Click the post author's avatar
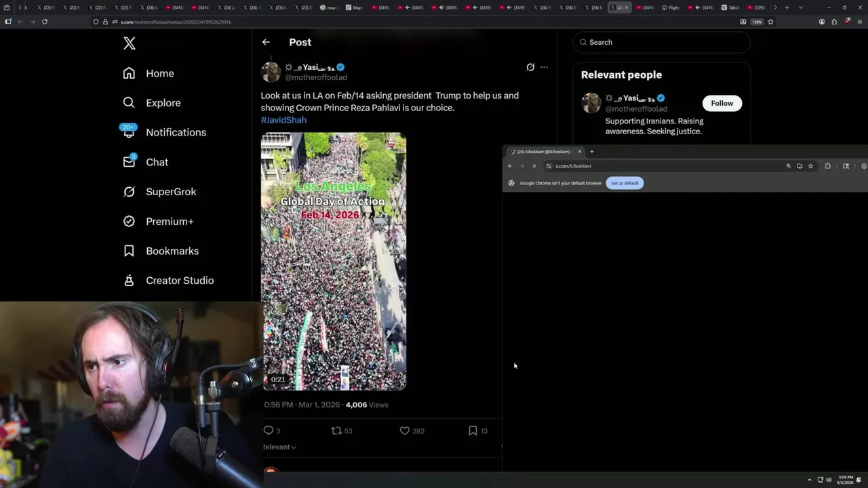This screenshot has height=488, width=868. (x=271, y=72)
